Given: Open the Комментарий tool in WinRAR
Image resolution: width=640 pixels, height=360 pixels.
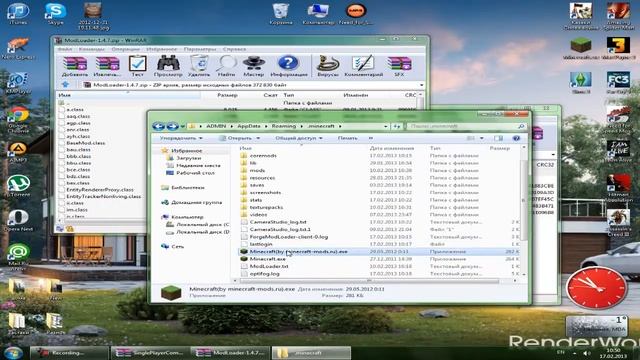Looking at the screenshot, I should pyautogui.click(x=363, y=67).
